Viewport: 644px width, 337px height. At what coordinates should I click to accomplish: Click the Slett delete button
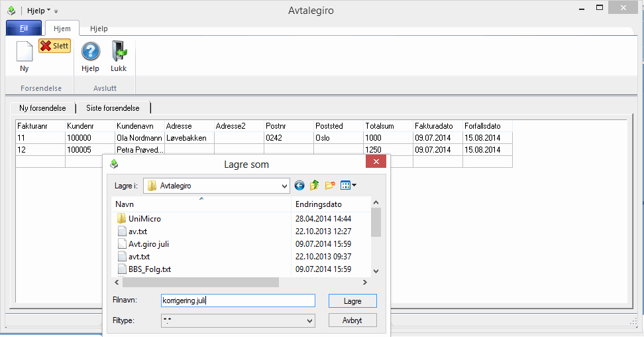(x=54, y=46)
